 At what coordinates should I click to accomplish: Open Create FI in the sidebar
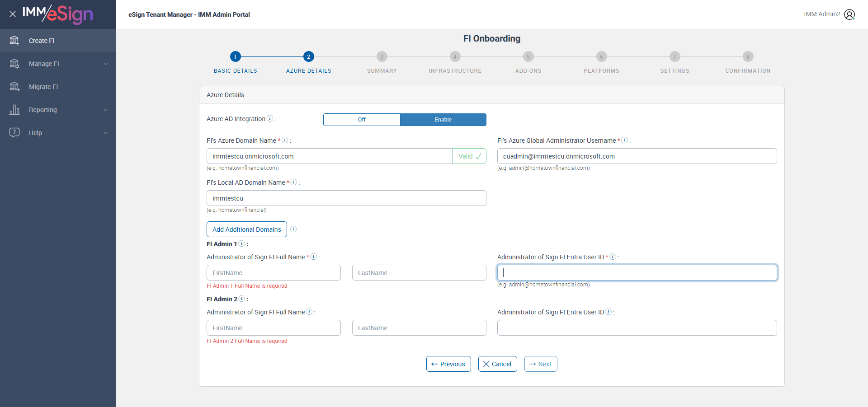pos(42,41)
